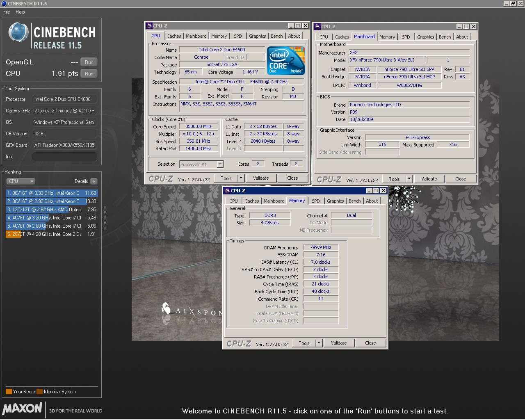Open the CPU ranking dropdown

[x=21, y=181]
